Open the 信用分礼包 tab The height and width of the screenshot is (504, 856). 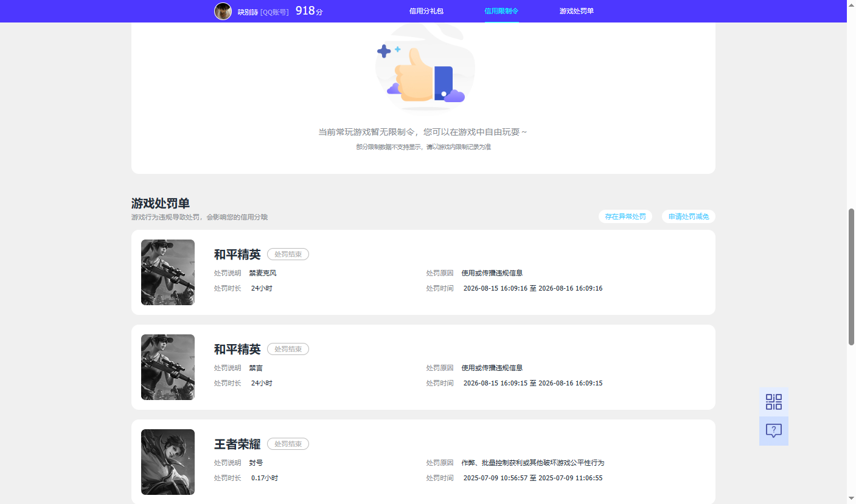tap(426, 11)
